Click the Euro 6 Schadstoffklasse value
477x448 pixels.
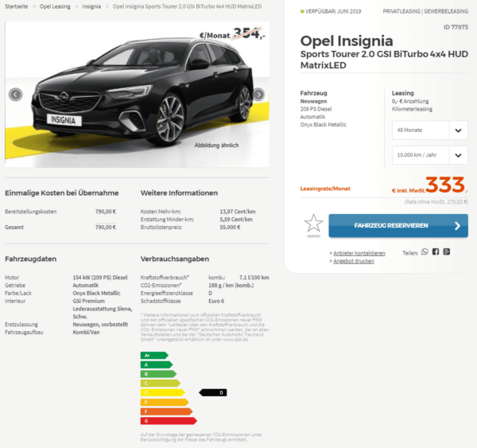coord(216,301)
